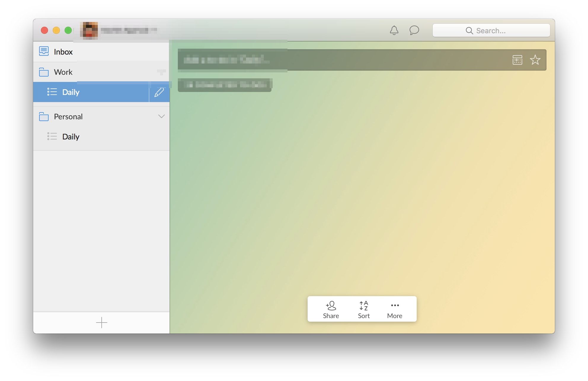Click the Search field

pyautogui.click(x=491, y=31)
